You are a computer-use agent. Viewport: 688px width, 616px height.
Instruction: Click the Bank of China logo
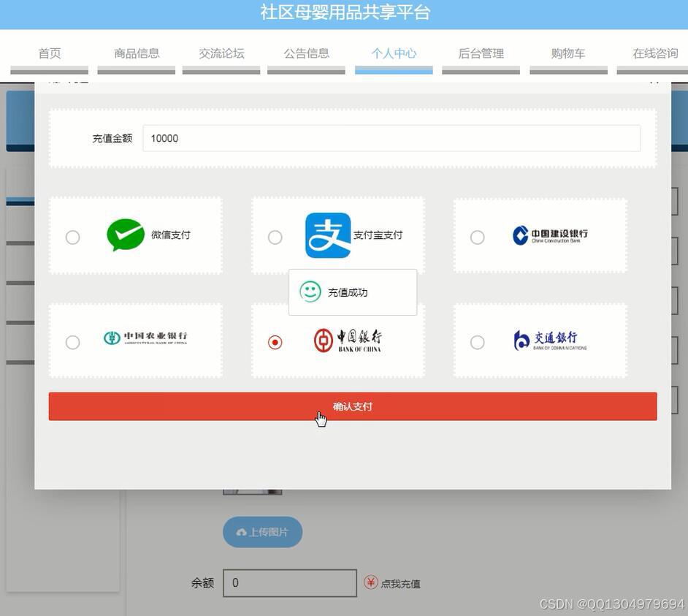click(x=348, y=341)
